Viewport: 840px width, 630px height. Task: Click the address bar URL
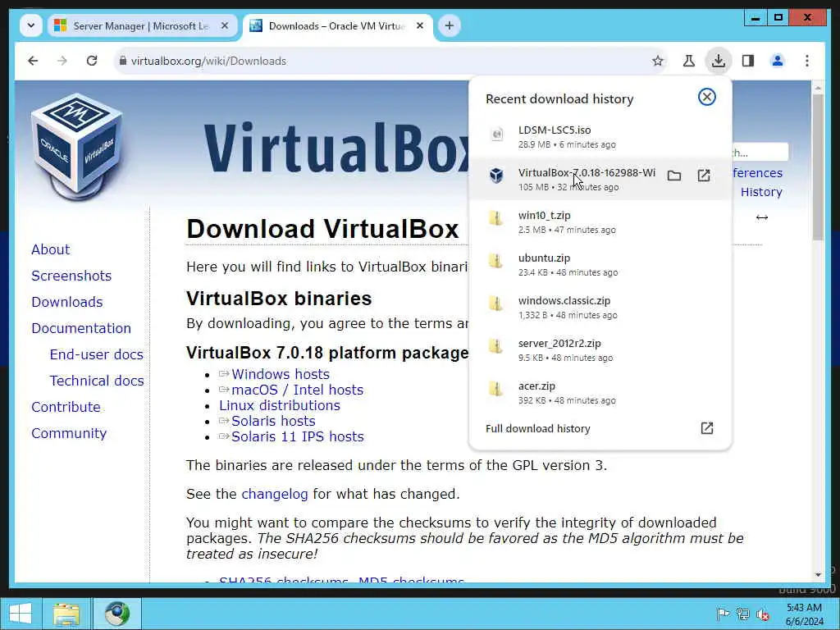coord(208,61)
